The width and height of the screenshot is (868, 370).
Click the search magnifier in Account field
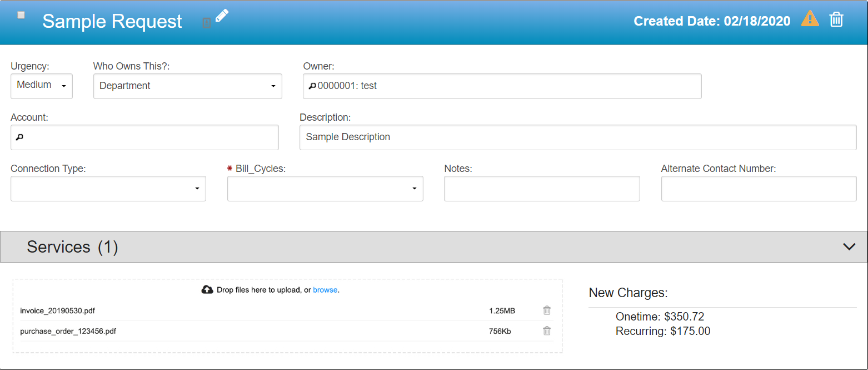coord(19,137)
